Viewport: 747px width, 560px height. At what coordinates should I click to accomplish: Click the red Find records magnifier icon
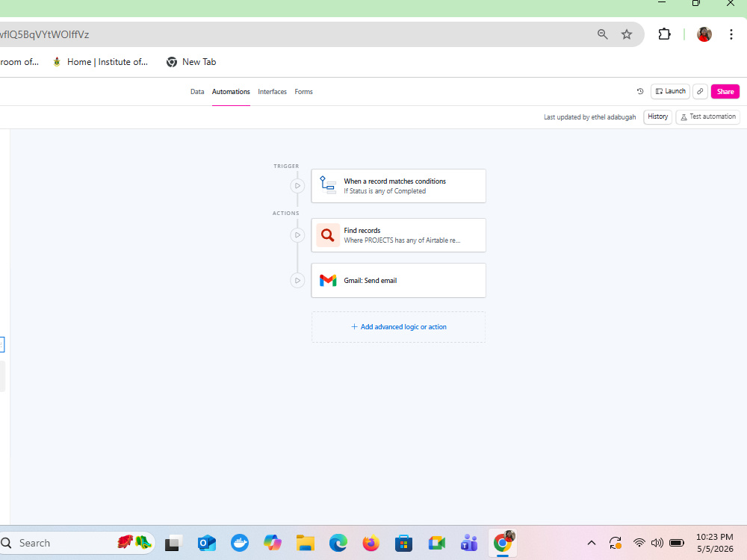coord(328,234)
